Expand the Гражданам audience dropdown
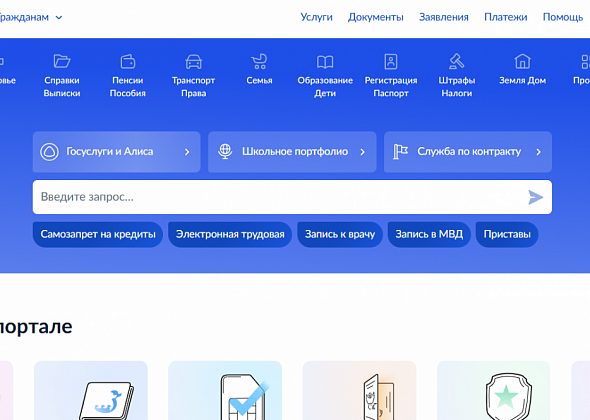The height and width of the screenshot is (420, 590). click(x=31, y=17)
